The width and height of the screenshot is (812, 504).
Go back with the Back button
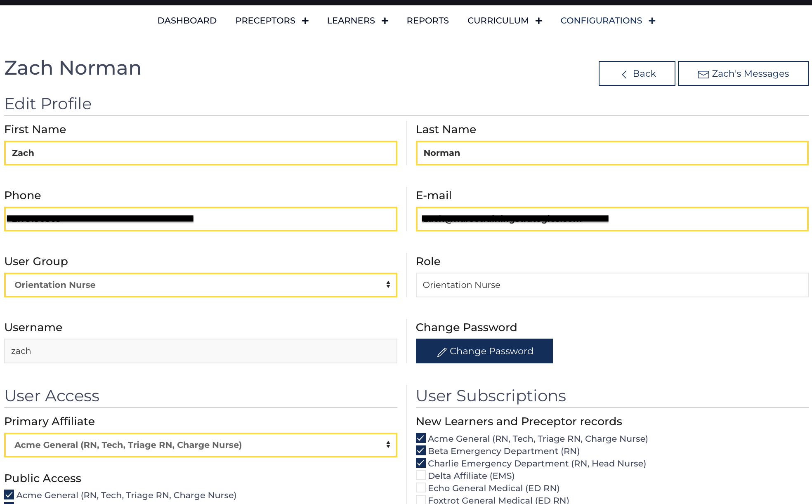pyautogui.click(x=637, y=73)
